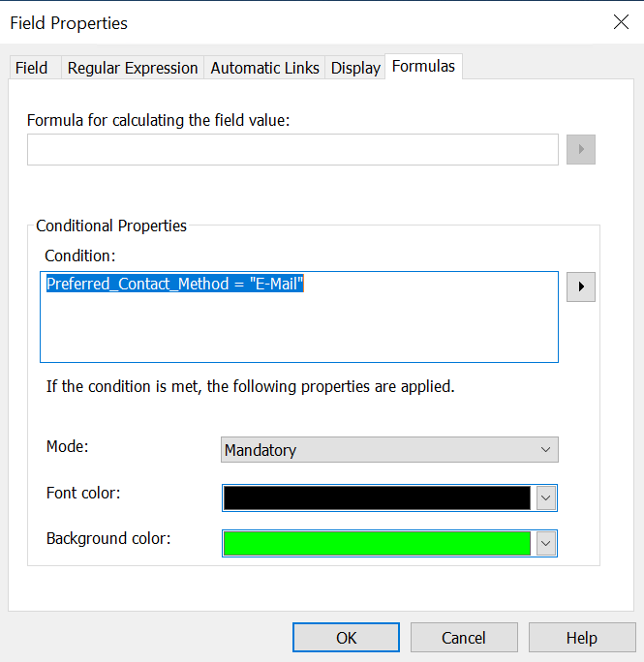Switch to the Field tab
Screen dimensions: 644x662
(32, 68)
